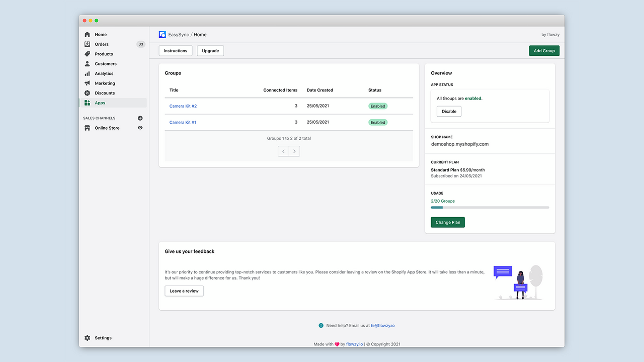Expand sales channels with the plus icon
Image resolution: width=644 pixels, height=362 pixels.
click(140, 118)
